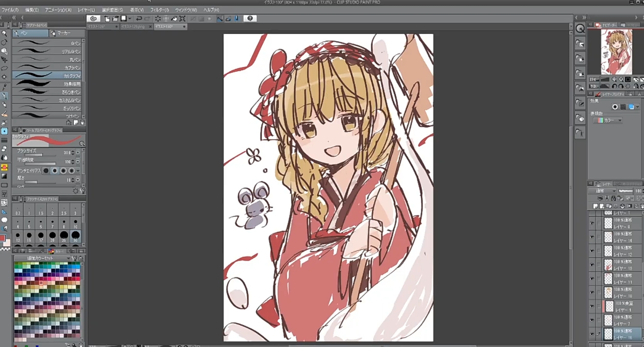The height and width of the screenshot is (347, 644).
Task: Click the navigator thumbnail preview
Action: tap(616, 51)
